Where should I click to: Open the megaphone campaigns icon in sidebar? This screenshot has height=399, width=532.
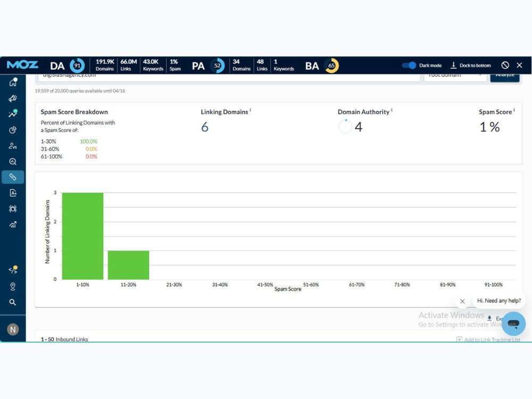tap(13, 98)
